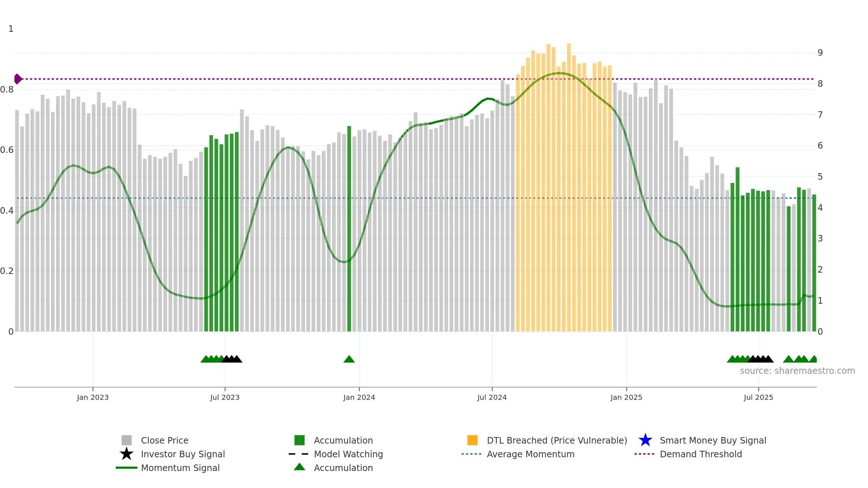Viewport: 868px width, 488px height.
Task: Click the green Accumulation triangle near Jan 2024
Action: pyautogui.click(x=349, y=359)
